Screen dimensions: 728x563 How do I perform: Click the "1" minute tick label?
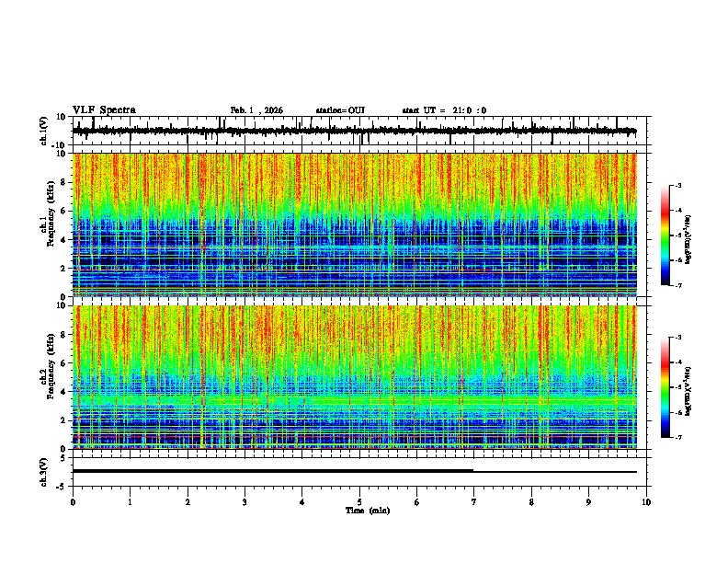pyautogui.click(x=130, y=502)
